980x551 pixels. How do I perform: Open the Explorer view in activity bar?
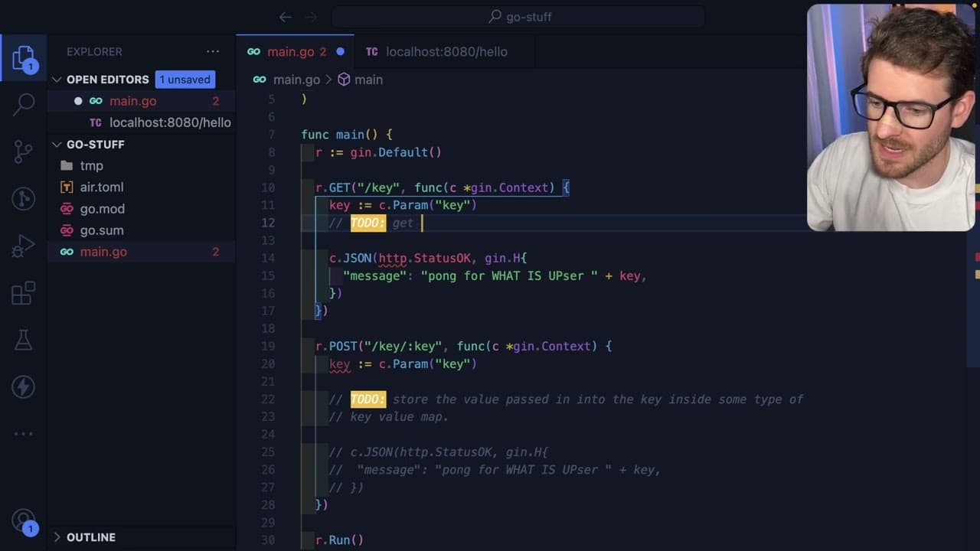tap(23, 58)
